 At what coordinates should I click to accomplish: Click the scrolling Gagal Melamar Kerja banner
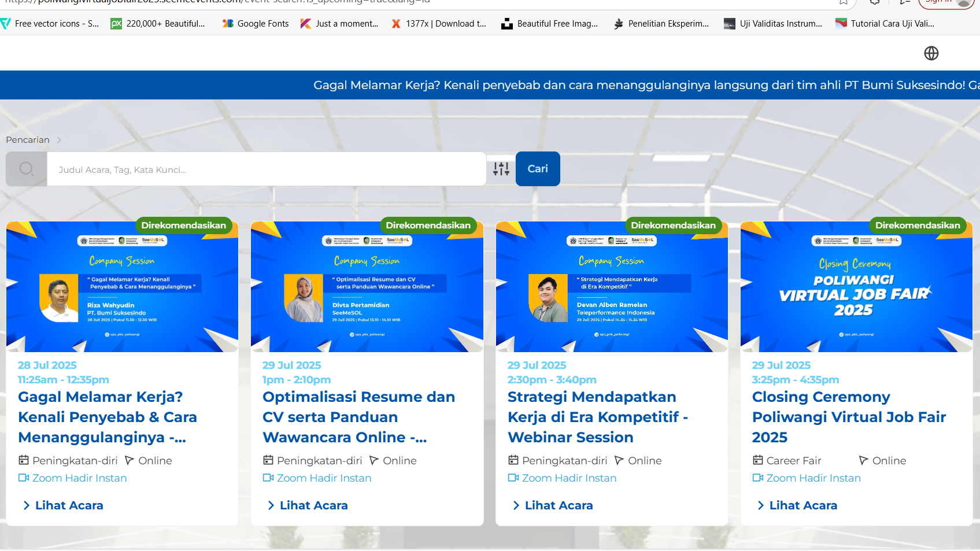(x=490, y=85)
